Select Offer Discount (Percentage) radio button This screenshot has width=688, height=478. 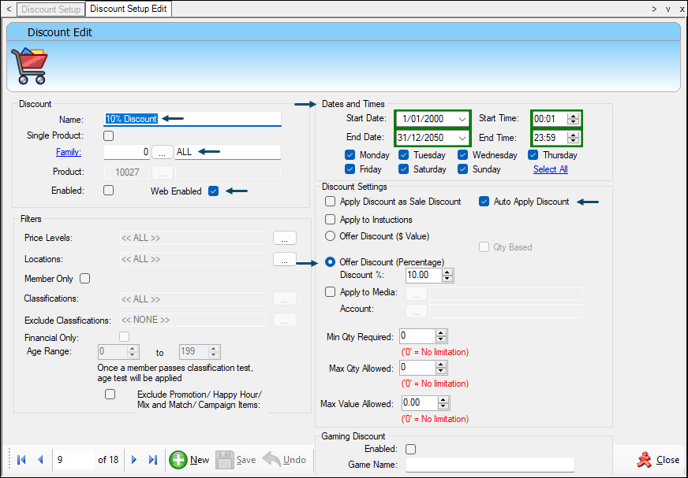coord(330,262)
